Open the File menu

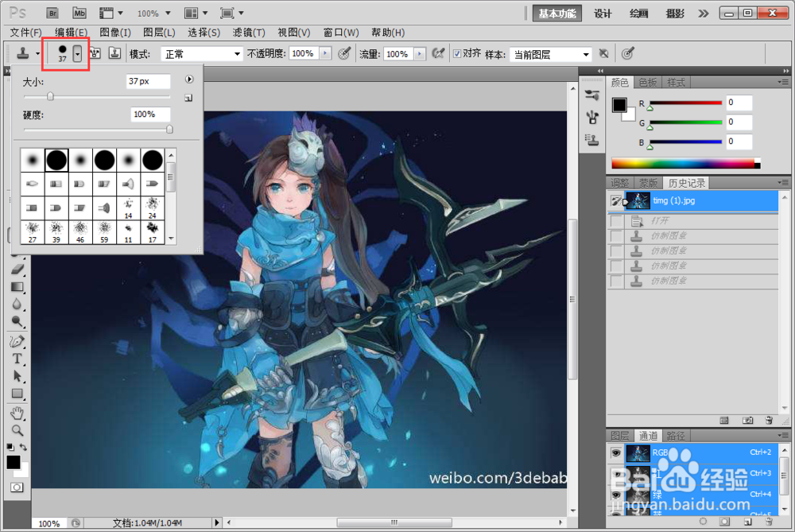click(26, 33)
